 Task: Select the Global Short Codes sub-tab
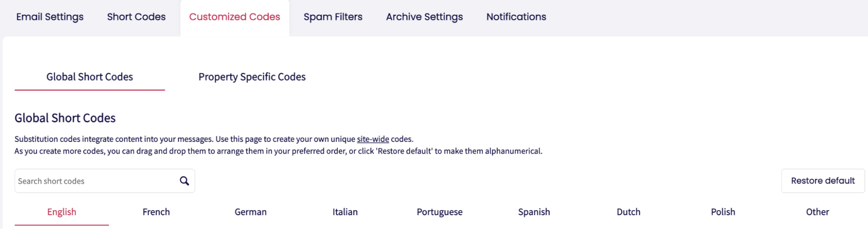[89, 77]
